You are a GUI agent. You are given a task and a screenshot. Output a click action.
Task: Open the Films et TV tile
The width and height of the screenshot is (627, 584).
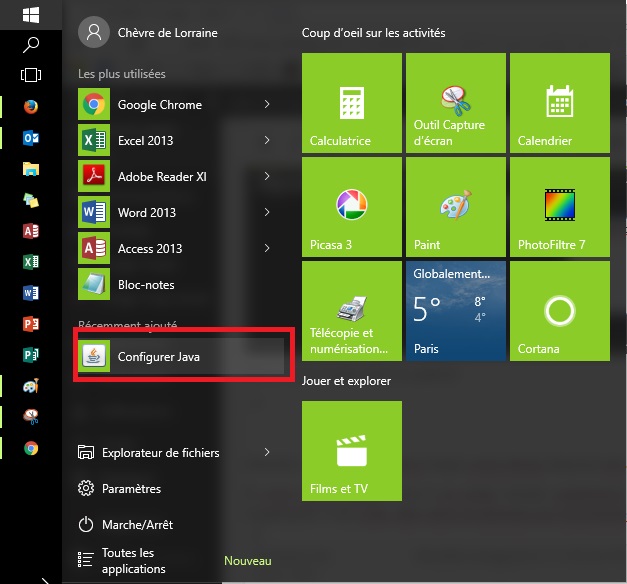tap(352, 451)
